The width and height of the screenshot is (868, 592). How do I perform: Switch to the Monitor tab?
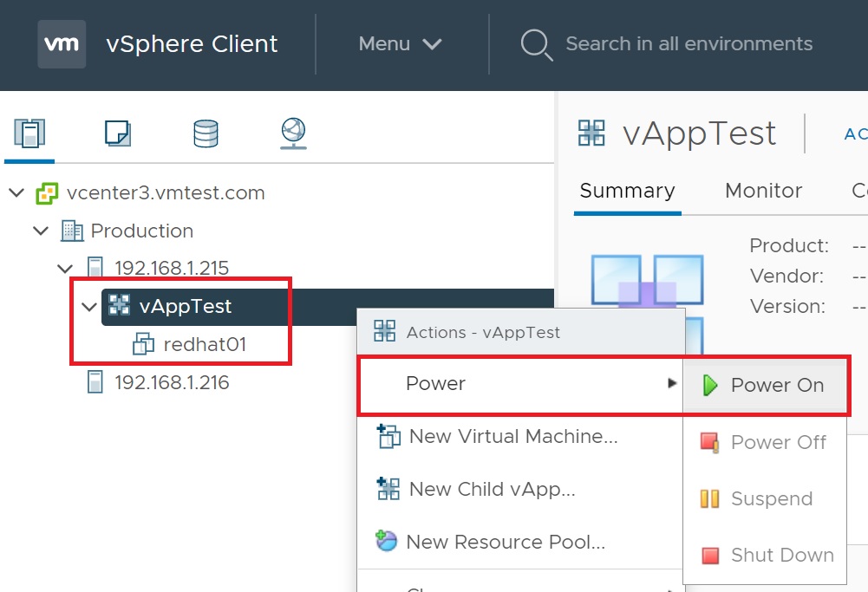click(763, 191)
